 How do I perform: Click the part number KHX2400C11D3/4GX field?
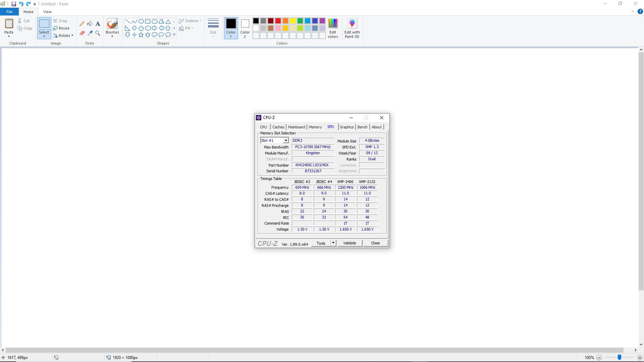coord(312,165)
